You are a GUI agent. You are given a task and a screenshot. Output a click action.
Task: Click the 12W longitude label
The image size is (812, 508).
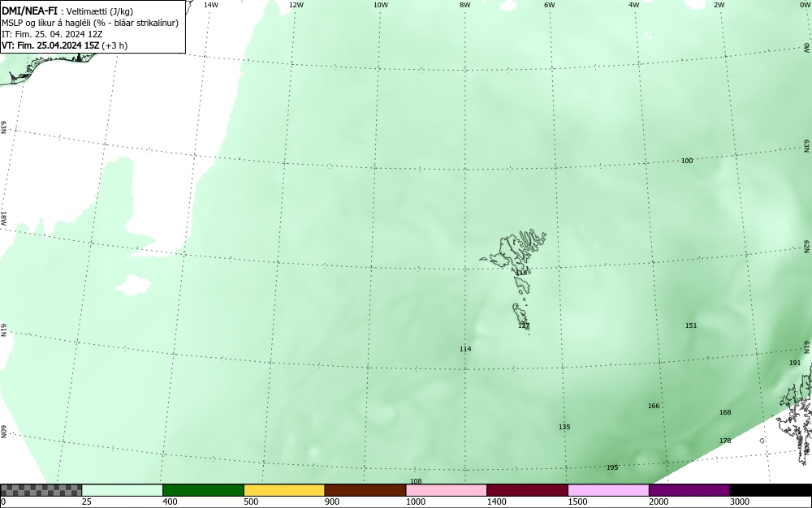pyautogui.click(x=296, y=5)
